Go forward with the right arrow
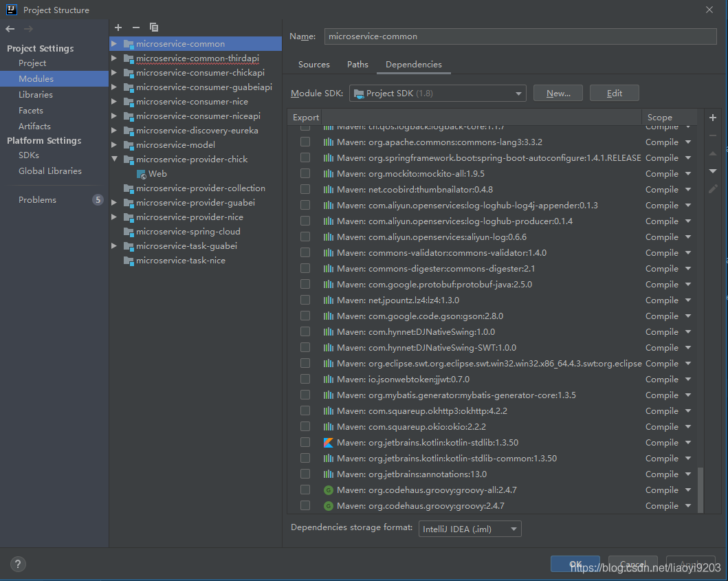Image resolution: width=728 pixels, height=581 pixels. tap(28, 29)
